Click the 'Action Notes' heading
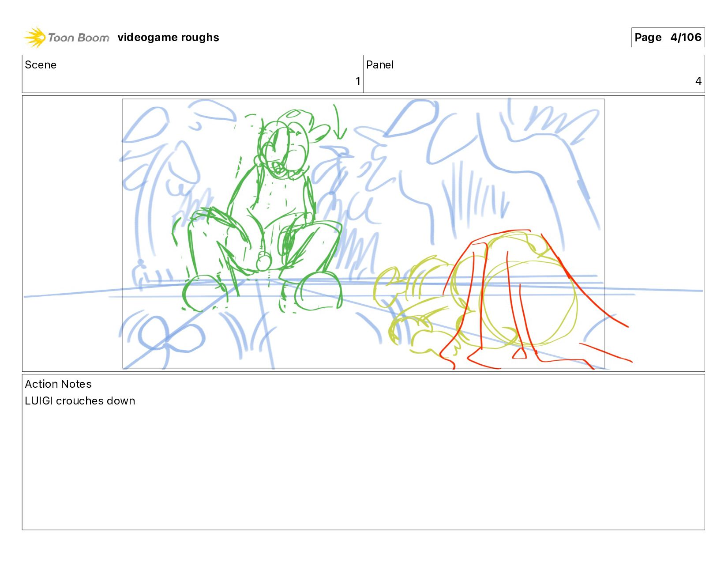This screenshot has height=563, width=728. pyautogui.click(x=58, y=384)
